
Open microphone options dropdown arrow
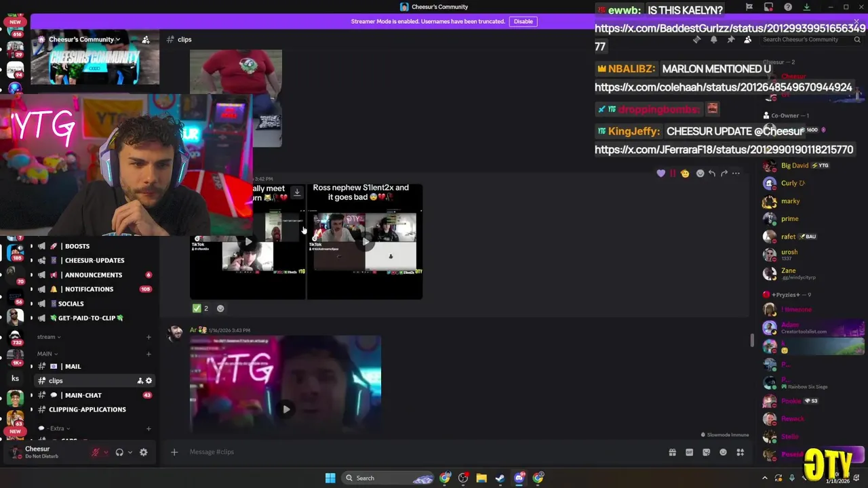coord(106,452)
